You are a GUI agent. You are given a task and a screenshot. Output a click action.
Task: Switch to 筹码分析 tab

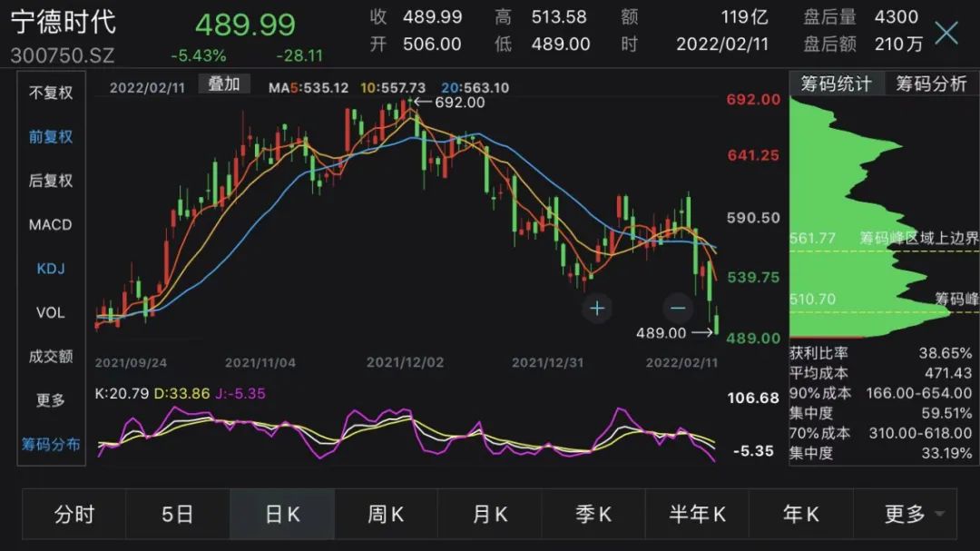(x=931, y=84)
